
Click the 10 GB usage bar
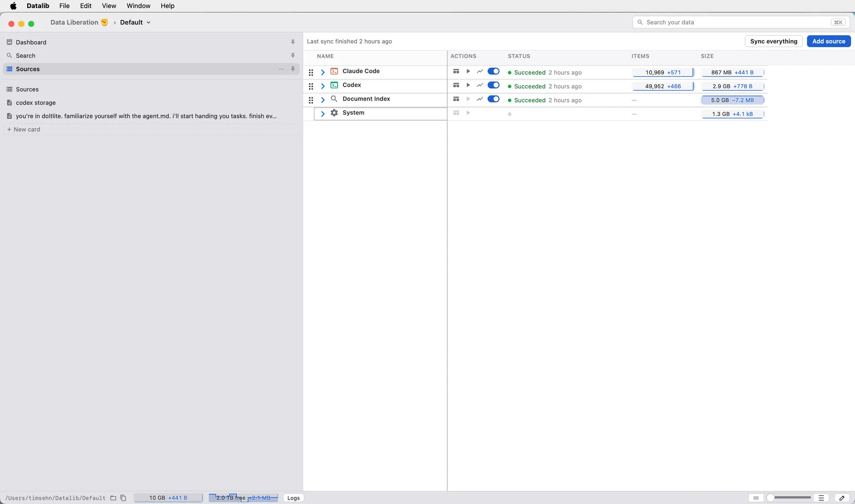(168, 498)
